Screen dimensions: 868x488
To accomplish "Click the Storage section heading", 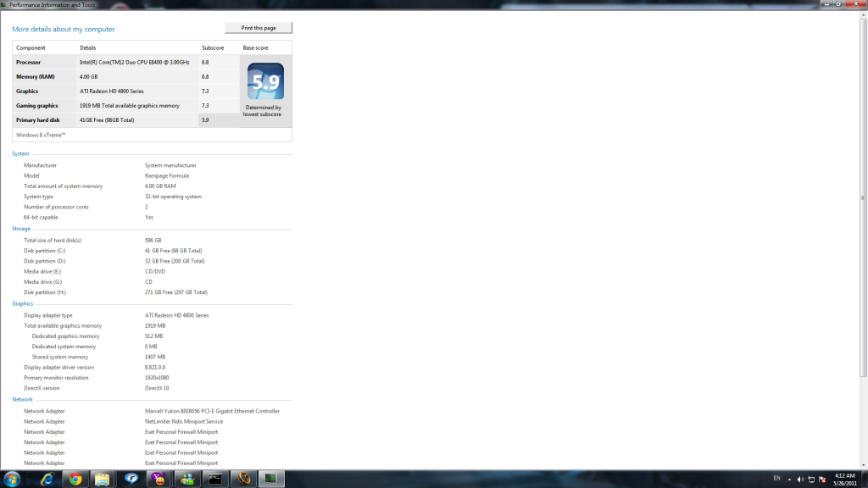I will click(x=21, y=229).
